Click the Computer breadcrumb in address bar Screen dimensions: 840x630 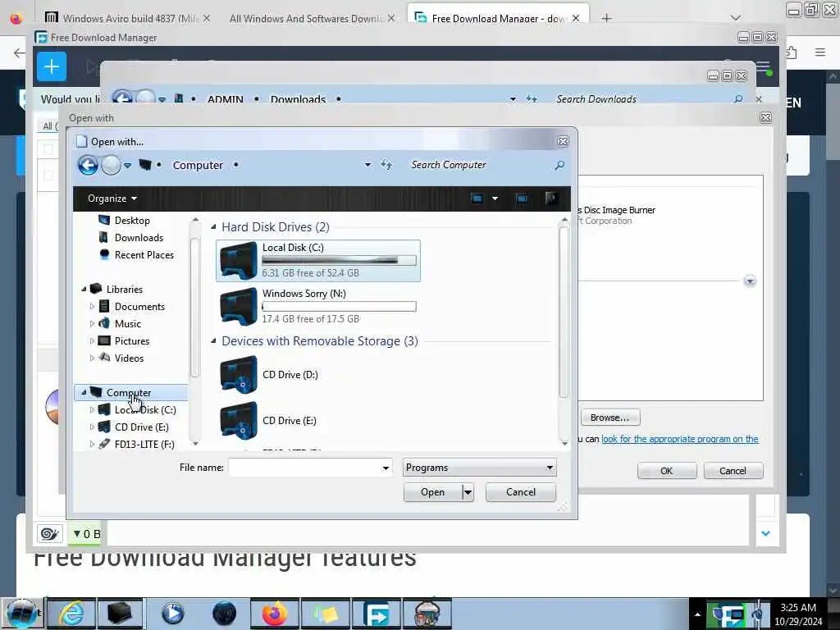pyautogui.click(x=198, y=165)
